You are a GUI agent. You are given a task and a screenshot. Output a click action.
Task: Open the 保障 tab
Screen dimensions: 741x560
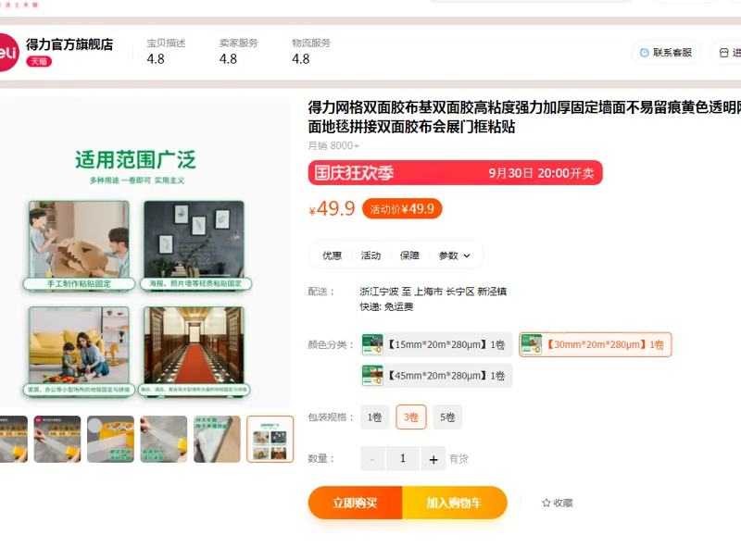(409, 255)
